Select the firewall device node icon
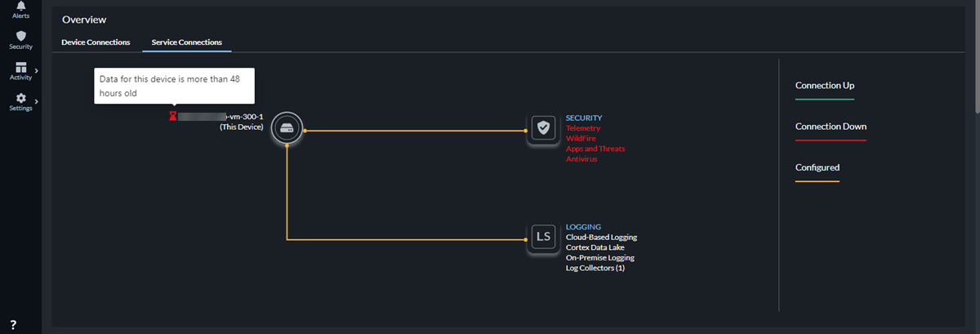Viewport: 980px width, 334px height. point(287,128)
